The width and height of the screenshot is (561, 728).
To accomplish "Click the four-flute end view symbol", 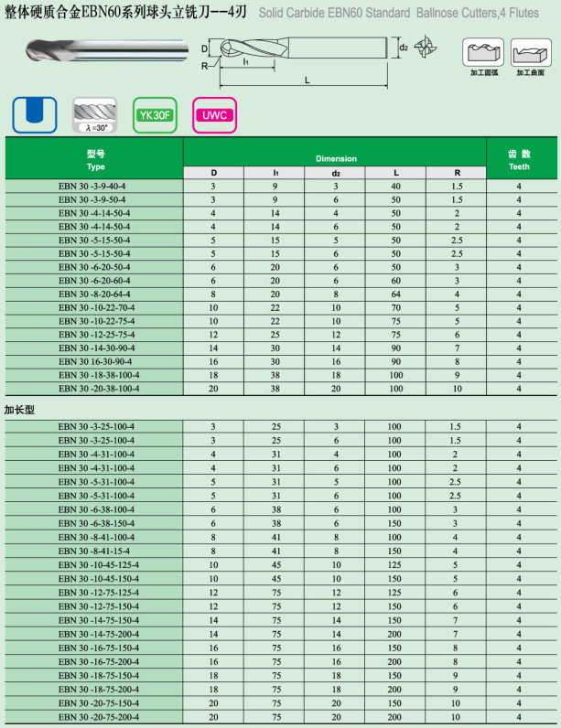I will pyautogui.click(x=426, y=47).
